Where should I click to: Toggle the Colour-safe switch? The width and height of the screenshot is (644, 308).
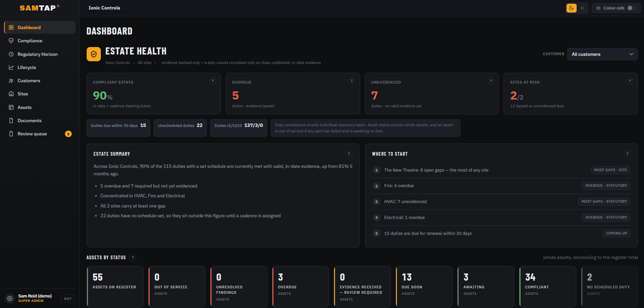[632, 8]
